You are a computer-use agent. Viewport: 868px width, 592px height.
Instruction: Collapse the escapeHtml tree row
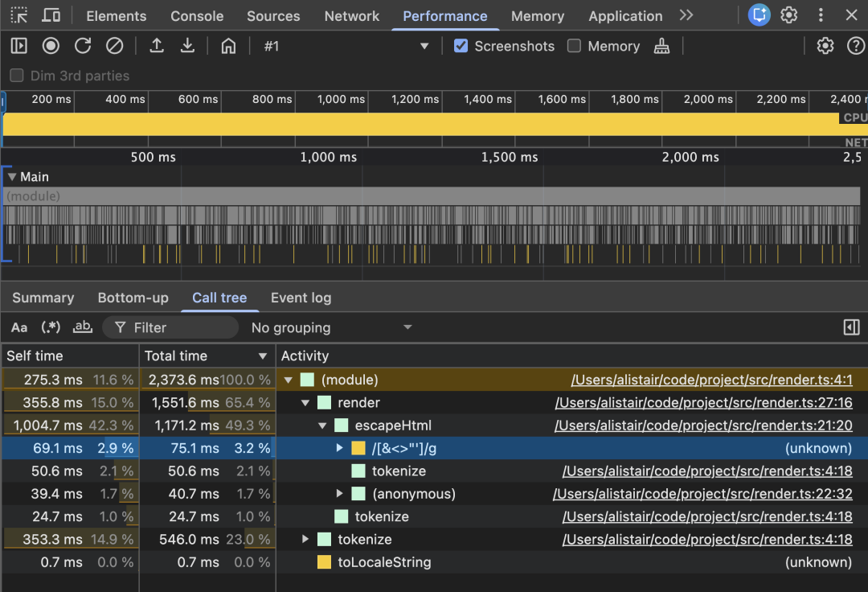point(323,425)
